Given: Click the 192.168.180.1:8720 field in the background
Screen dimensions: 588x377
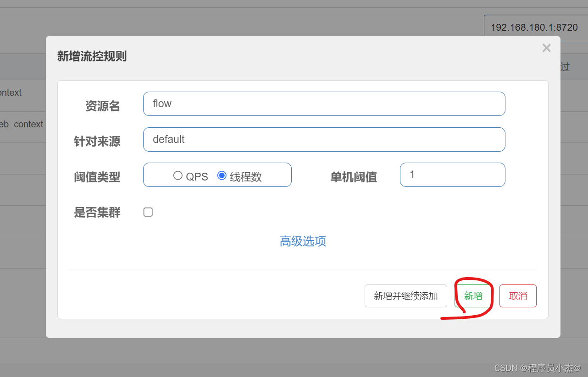Looking at the screenshot, I should [536, 27].
